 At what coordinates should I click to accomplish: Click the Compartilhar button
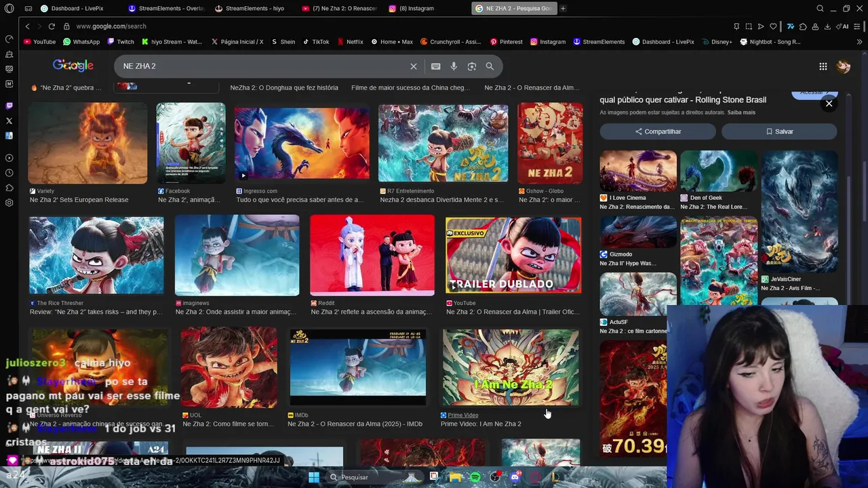click(x=658, y=131)
